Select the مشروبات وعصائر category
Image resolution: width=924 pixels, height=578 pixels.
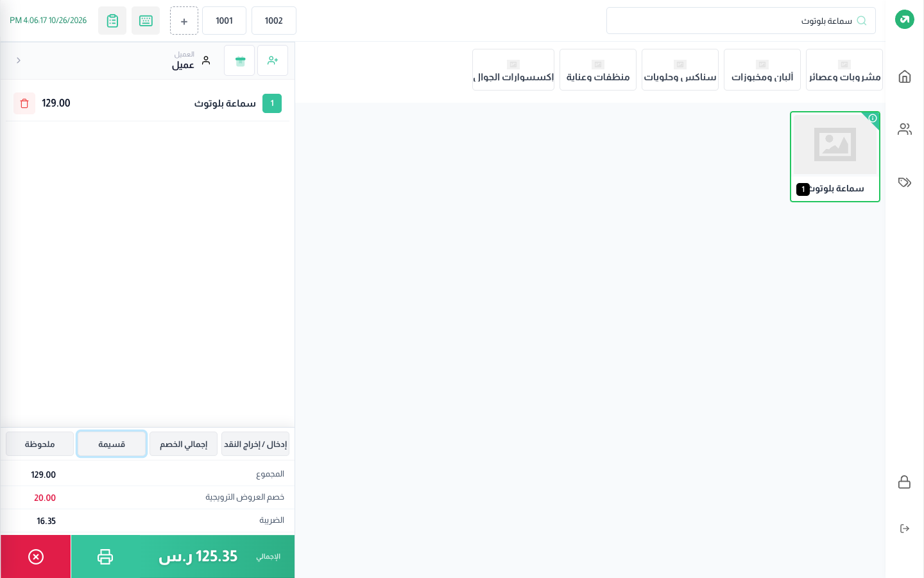click(844, 70)
